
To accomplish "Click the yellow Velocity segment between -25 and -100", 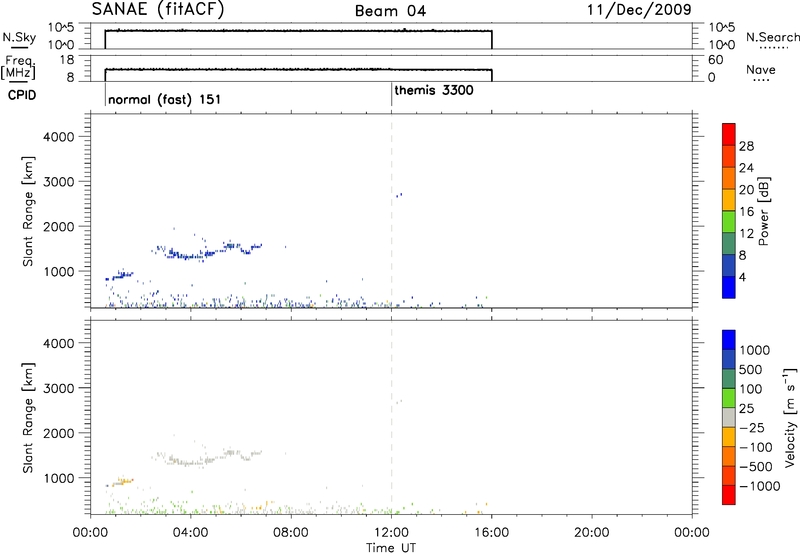I will point(729,437).
